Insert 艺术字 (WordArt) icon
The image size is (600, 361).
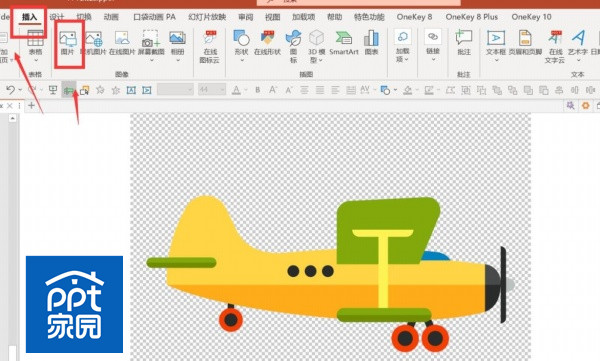pos(578,45)
